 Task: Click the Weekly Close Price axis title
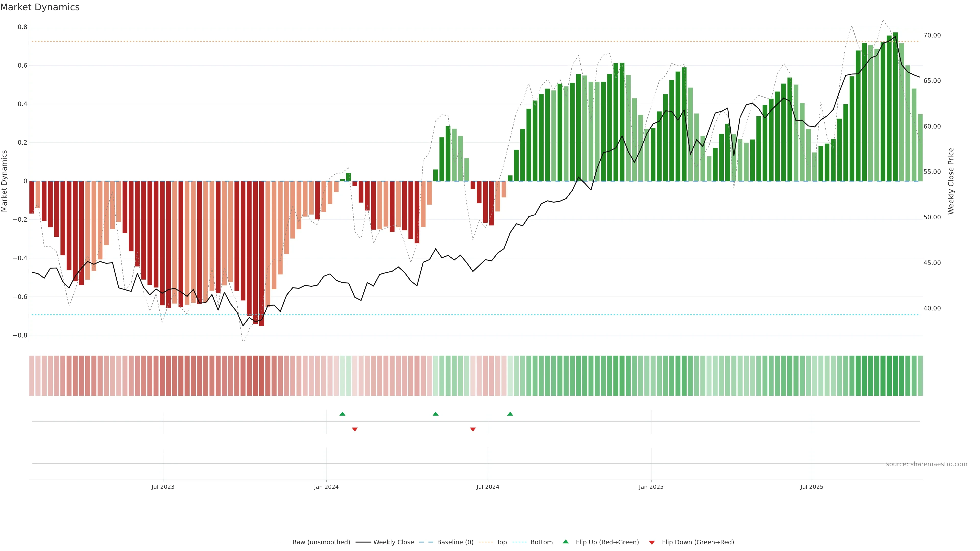(951, 181)
